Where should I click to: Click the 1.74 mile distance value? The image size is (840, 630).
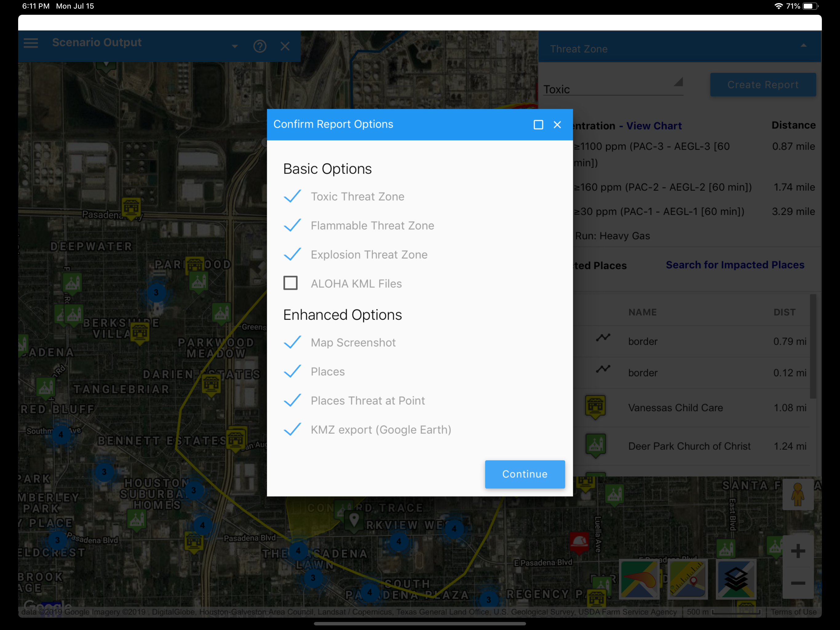click(x=794, y=187)
